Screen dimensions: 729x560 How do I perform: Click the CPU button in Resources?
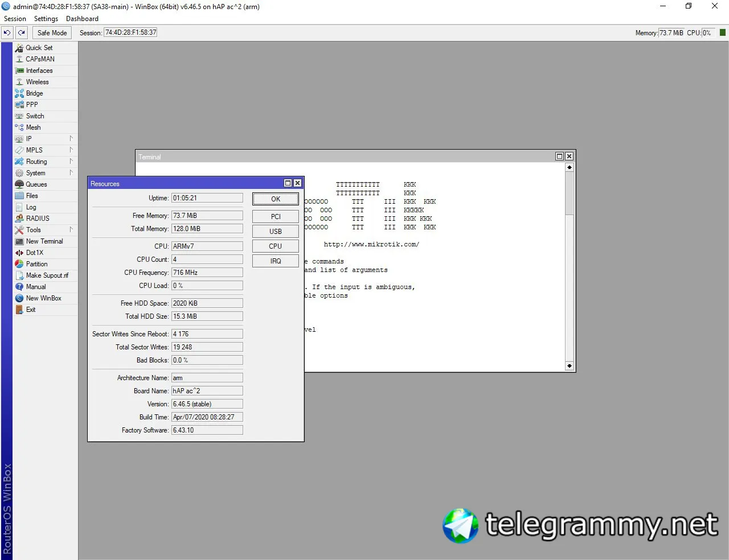click(276, 246)
